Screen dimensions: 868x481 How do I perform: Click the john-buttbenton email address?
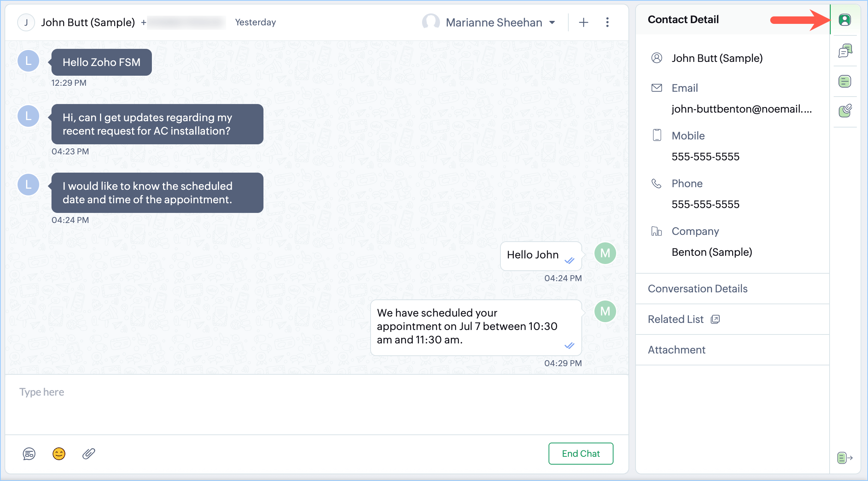[741, 109]
